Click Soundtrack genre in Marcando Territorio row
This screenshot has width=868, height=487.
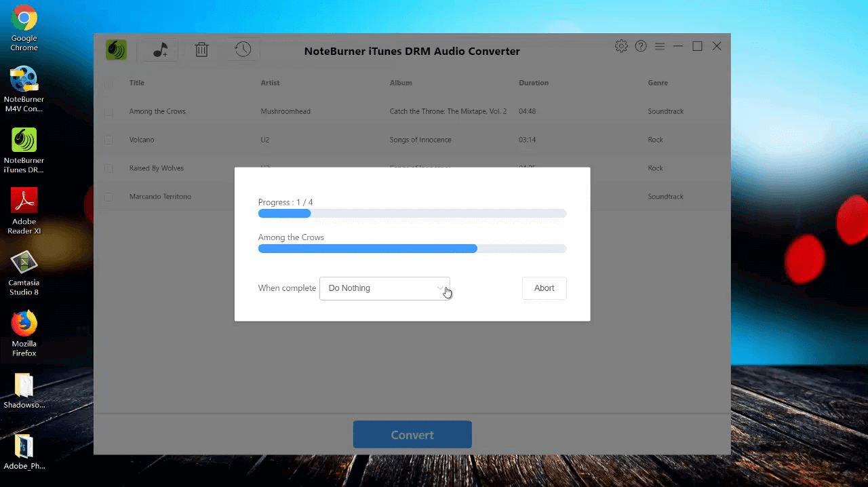(666, 197)
